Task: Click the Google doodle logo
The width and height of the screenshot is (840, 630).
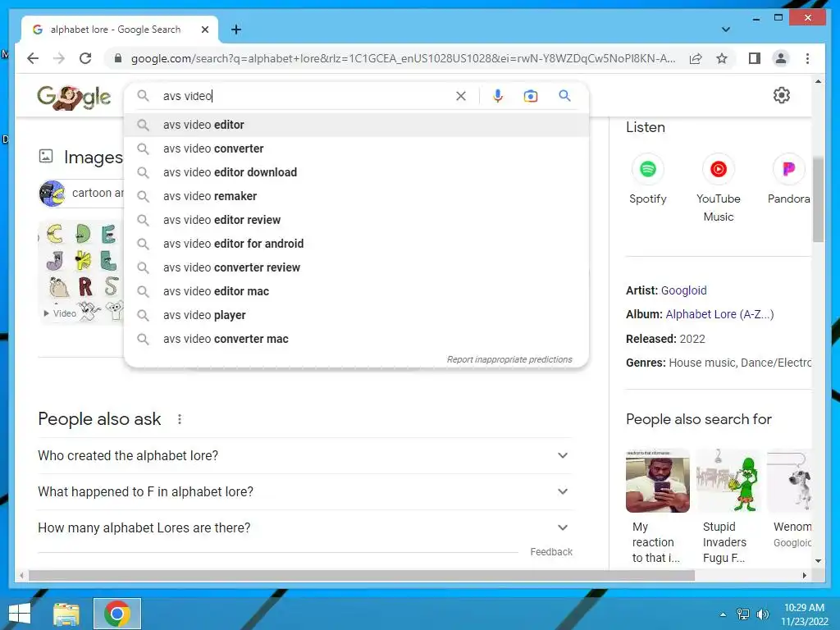Action: pos(74,97)
